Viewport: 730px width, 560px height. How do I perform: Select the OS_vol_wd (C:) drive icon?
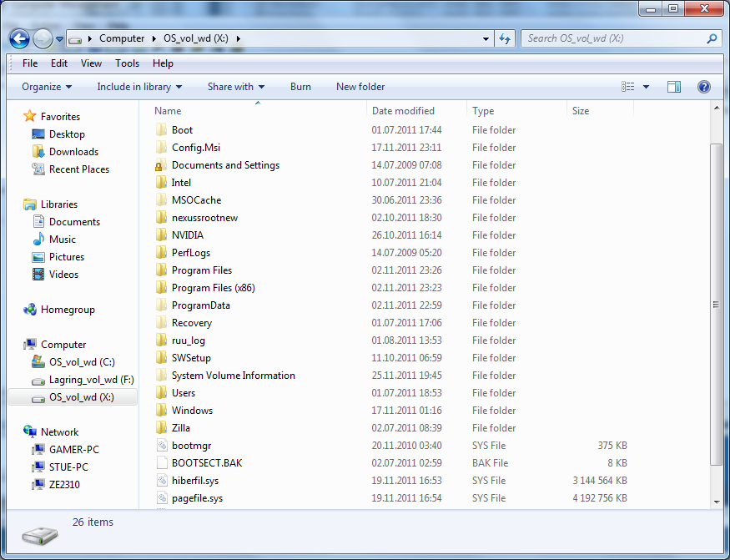click(x=38, y=361)
